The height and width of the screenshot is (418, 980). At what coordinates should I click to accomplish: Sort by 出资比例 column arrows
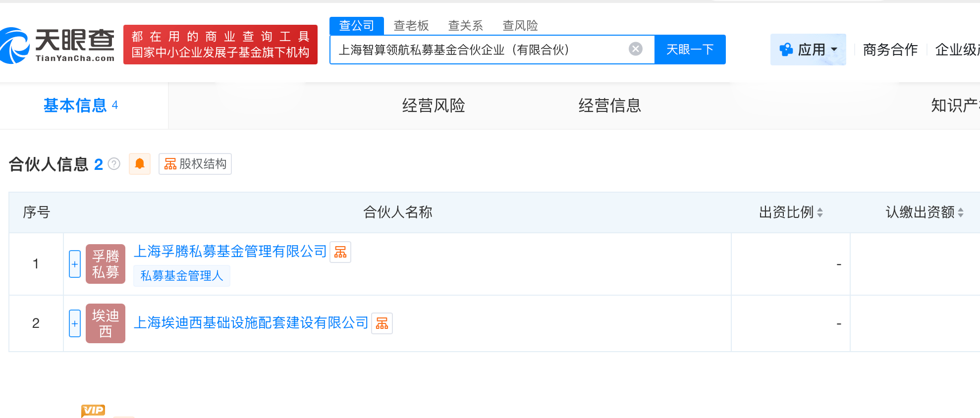click(820, 212)
